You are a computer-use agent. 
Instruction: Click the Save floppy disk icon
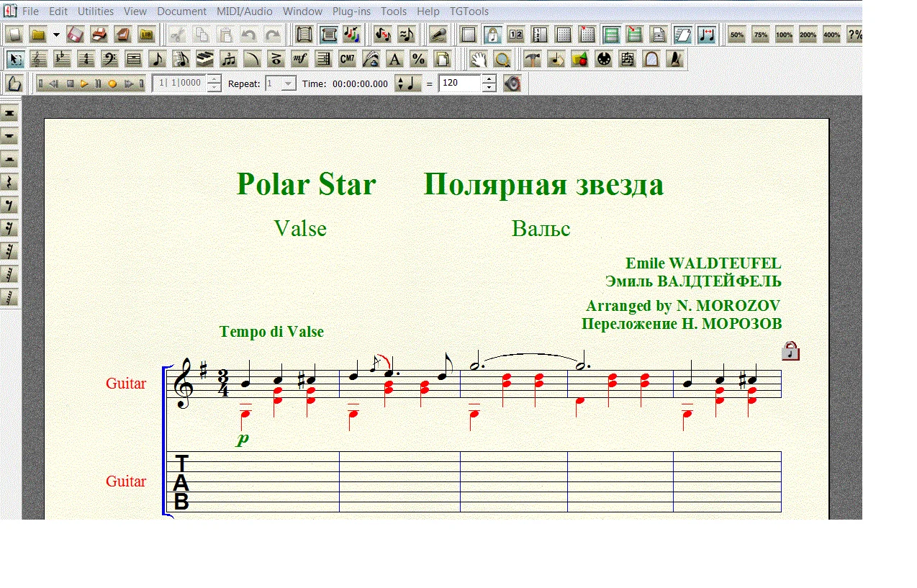(75, 34)
